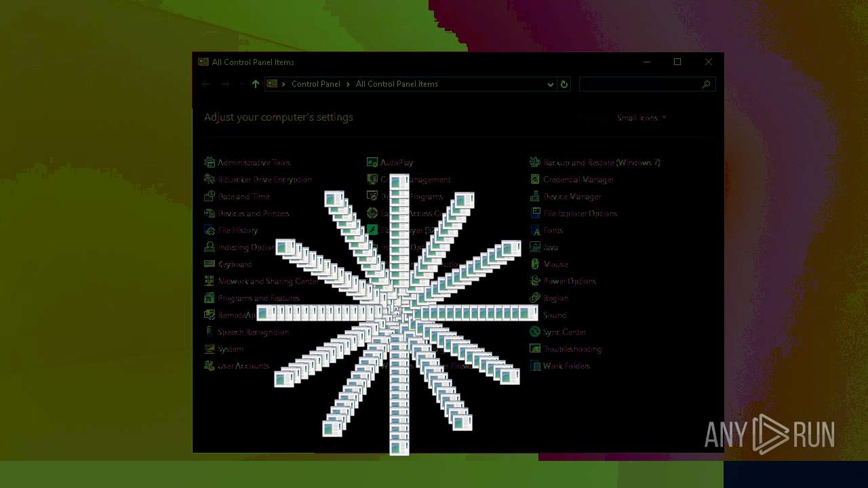Open the Sync Center icon

pos(535,332)
